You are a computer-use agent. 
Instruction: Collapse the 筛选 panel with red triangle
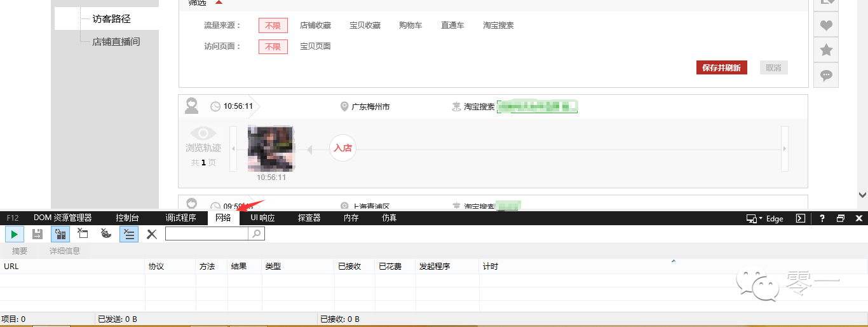(x=219, y=3)
